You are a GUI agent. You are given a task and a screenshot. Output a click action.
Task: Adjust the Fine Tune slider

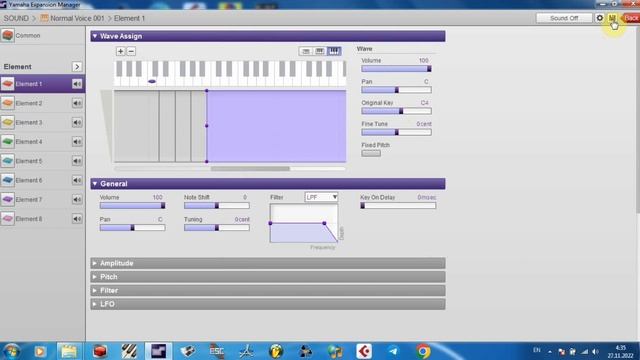pos(396,132)
